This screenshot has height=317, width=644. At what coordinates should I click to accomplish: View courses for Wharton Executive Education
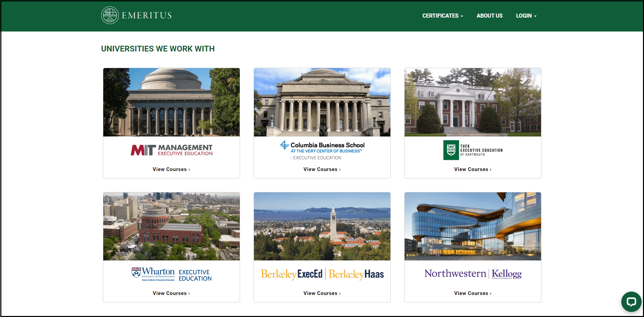click(171, 293)
